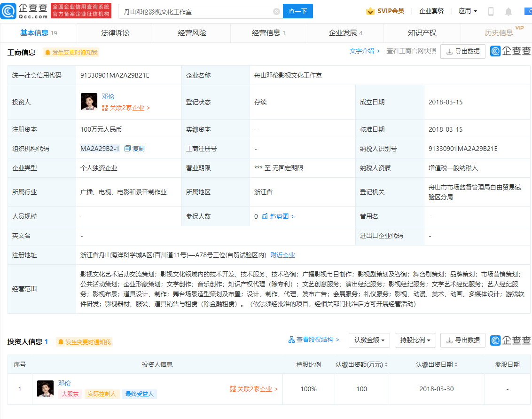This screenshot has height=419, width=532.
Task: Click company type 个人独资企业
Action: point(99,168)
